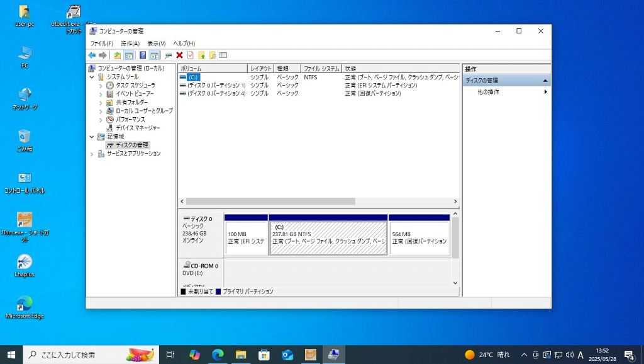Select イベント ビューアー in the left tree
The image size is (644, 364).
pos(135,94)
